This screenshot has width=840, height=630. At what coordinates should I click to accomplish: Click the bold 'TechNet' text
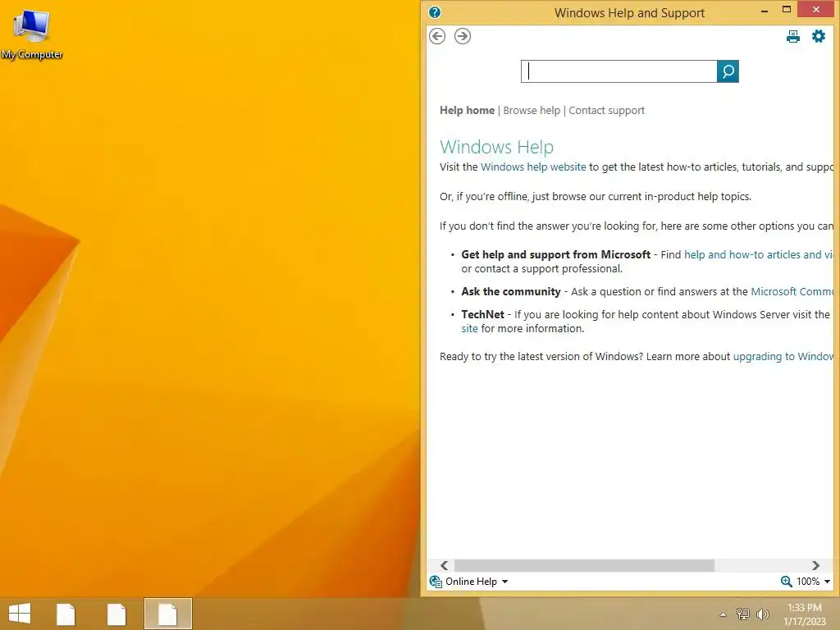[x=482, y=314]
